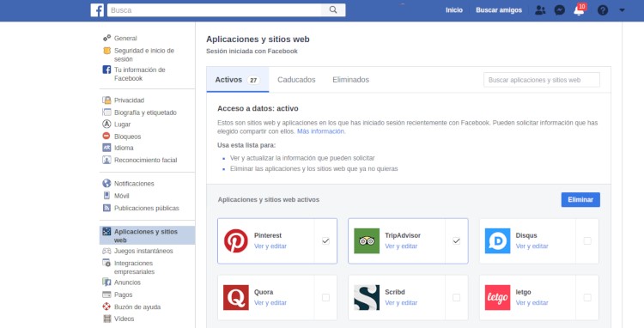Check the letgo checkbox

pos(587,298)
